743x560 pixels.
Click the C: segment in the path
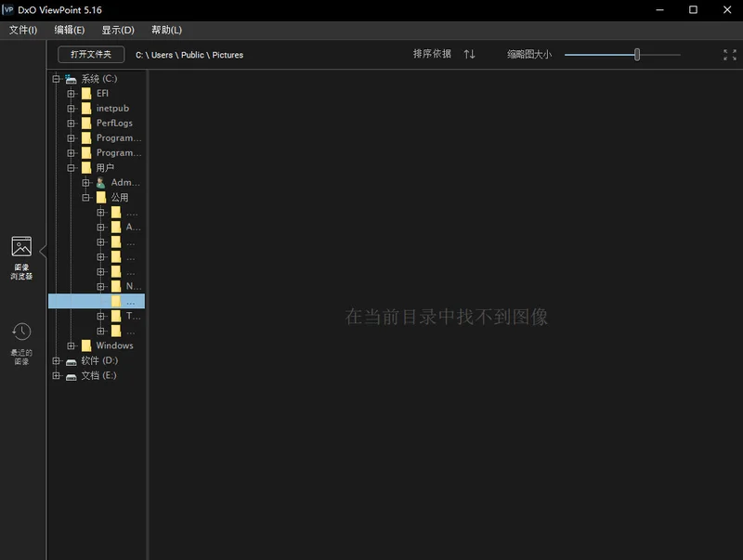point(139,55)
